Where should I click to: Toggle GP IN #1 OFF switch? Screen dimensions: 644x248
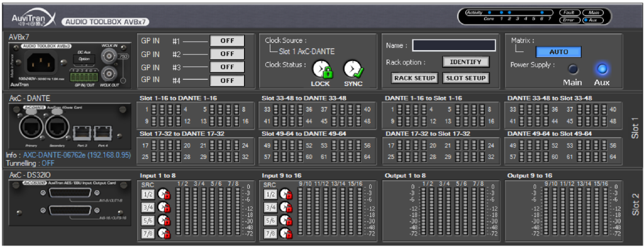227,41
